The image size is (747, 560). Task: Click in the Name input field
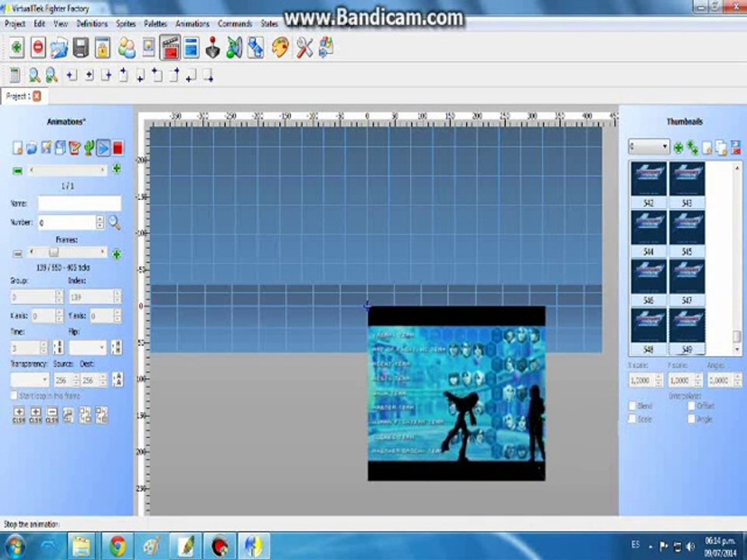pyautogui.click(x=79, y=203)
